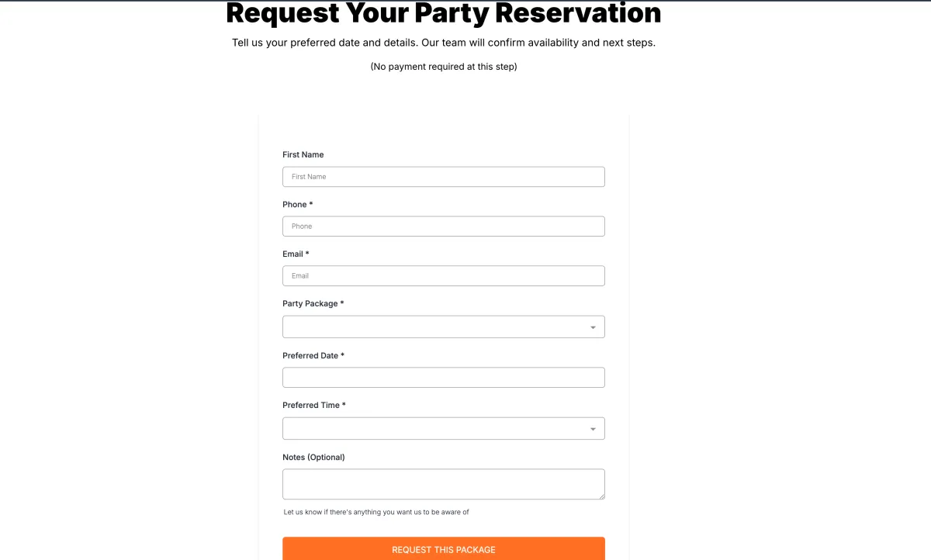
Task: Click the Notes (Optional) label
Action: click(313, 458)
